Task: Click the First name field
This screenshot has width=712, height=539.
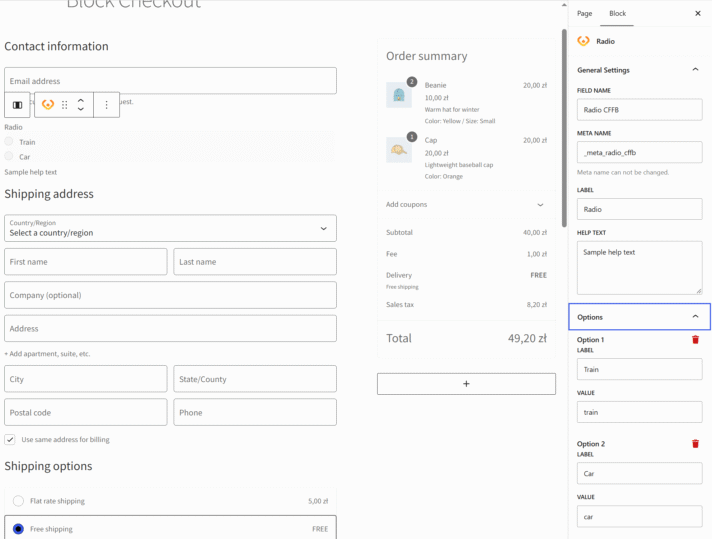Action: (86, 262)
